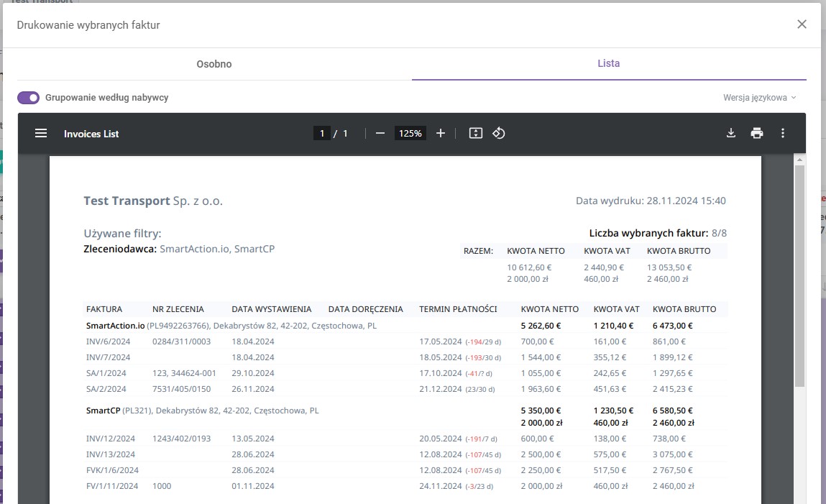826x504 pixels.
Task: Click order number 1243/402/0193
Action: 181,438
